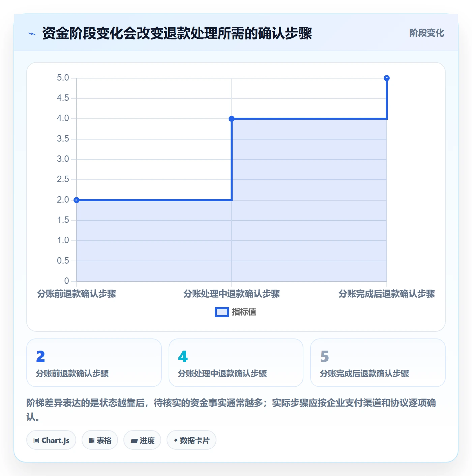Click the lightning bolt icon beside the title

(32, 34)
